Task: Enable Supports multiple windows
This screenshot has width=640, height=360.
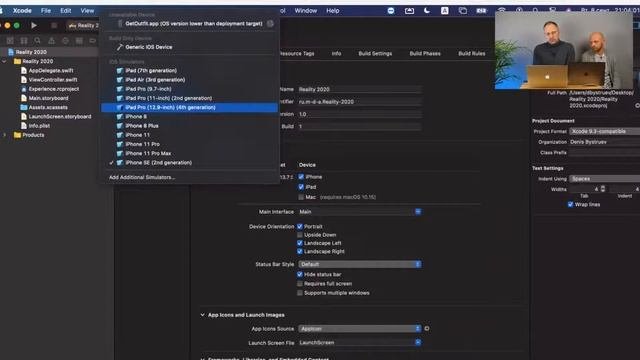Action: click(300, 293)
